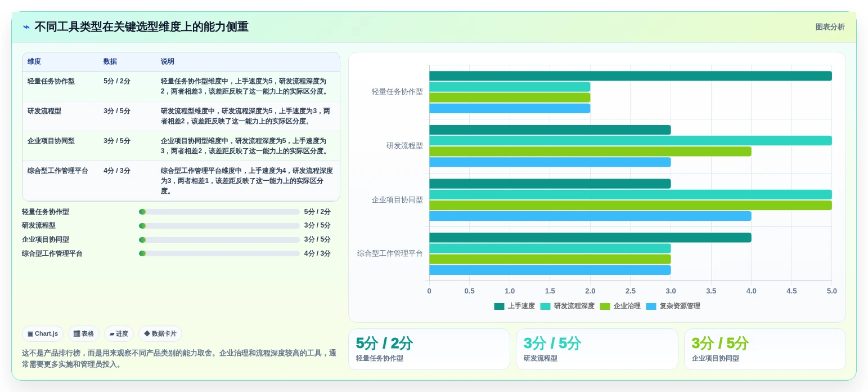Click the footnote starting 这不是产品排行榜

coord(179,359)
